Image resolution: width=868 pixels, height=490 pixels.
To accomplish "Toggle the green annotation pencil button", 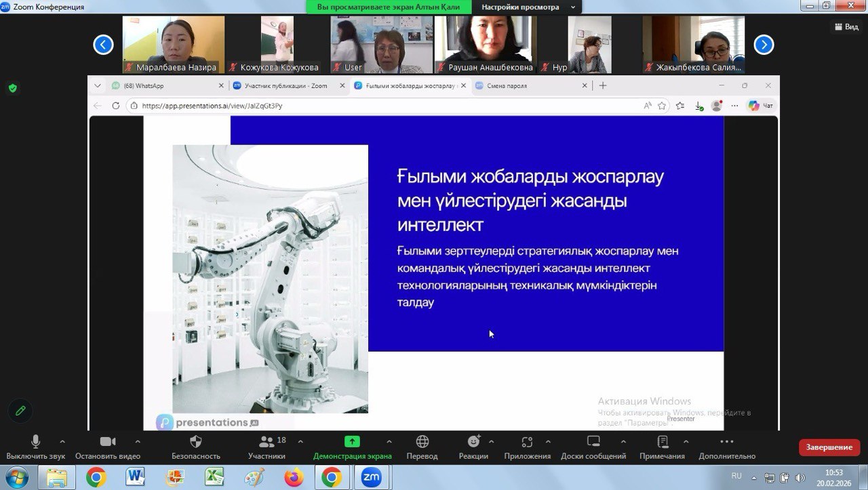I will click(20, 411).
